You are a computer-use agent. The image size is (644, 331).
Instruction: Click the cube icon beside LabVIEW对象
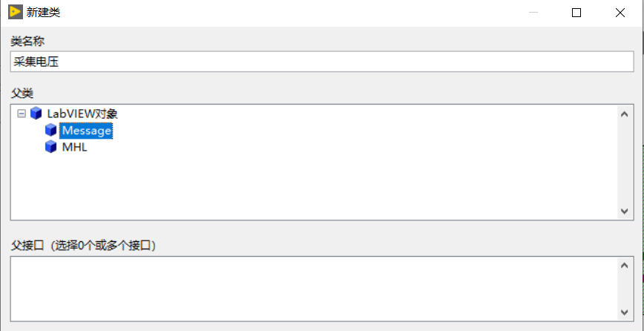tap(36, 114)
